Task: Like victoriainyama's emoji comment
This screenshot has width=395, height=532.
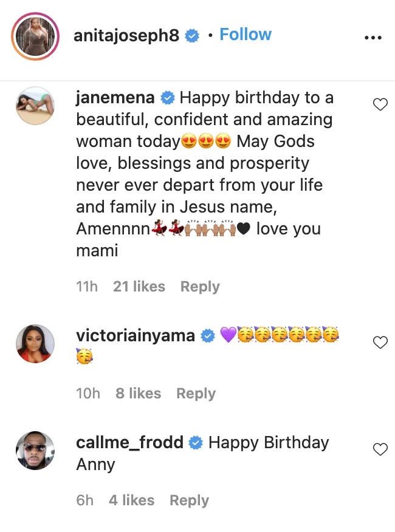Action: coord(380,343)
